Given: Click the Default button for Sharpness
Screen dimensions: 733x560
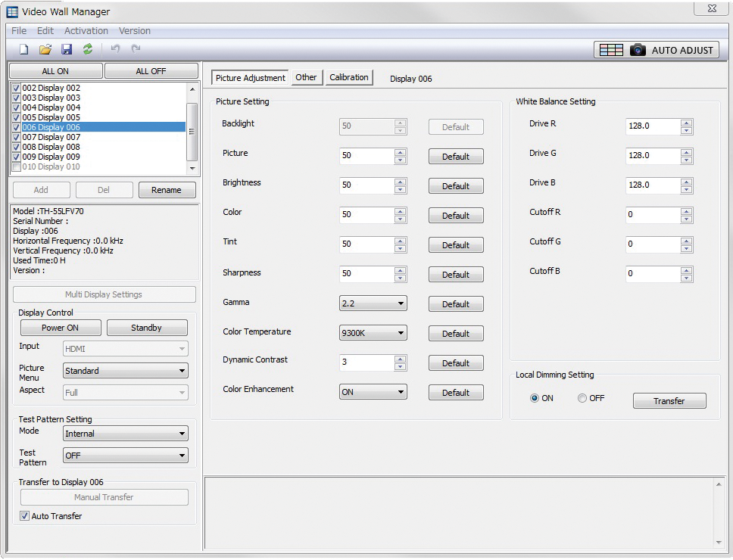Looking at the screenshot, I should coord(456,275).
